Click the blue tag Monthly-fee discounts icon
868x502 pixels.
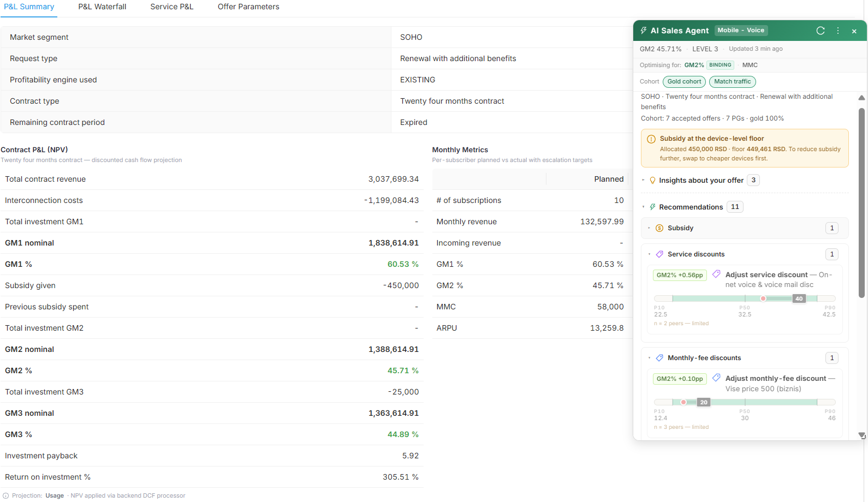point(659,358)
